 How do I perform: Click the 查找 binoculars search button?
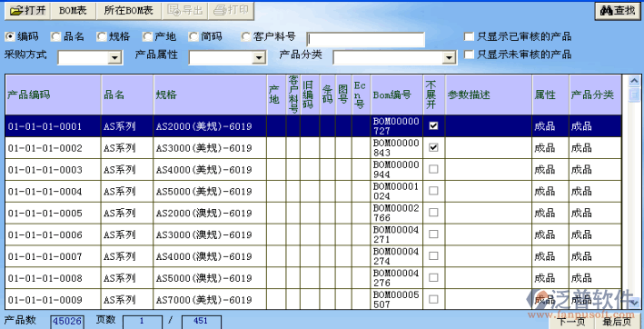pos(618,11)
